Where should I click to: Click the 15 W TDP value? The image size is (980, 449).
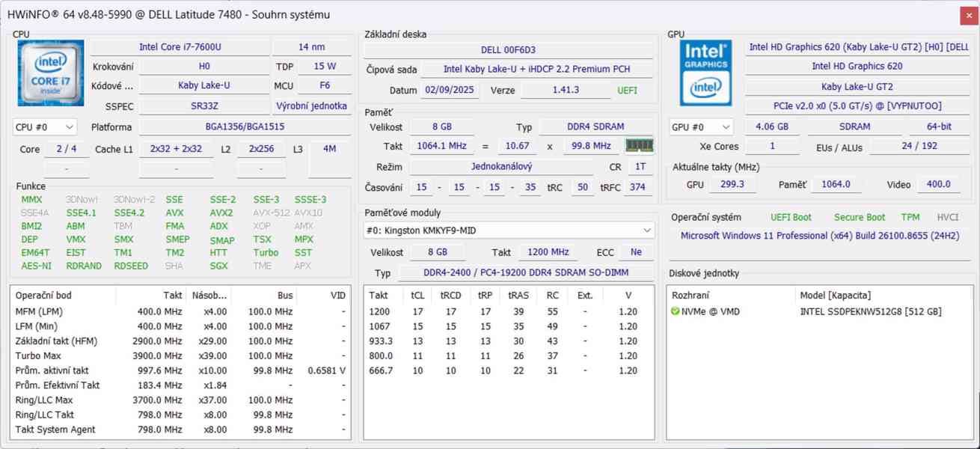click(325, 66)
